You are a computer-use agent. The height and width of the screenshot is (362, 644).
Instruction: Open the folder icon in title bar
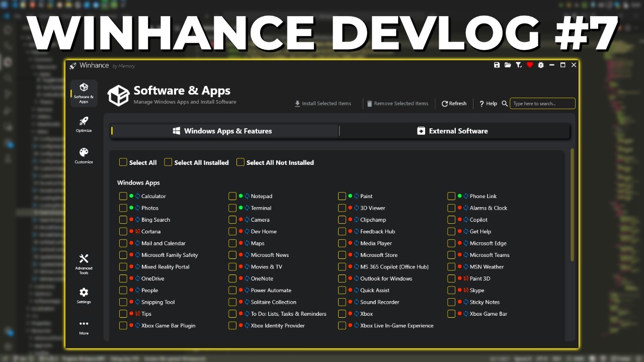[508, 65]
